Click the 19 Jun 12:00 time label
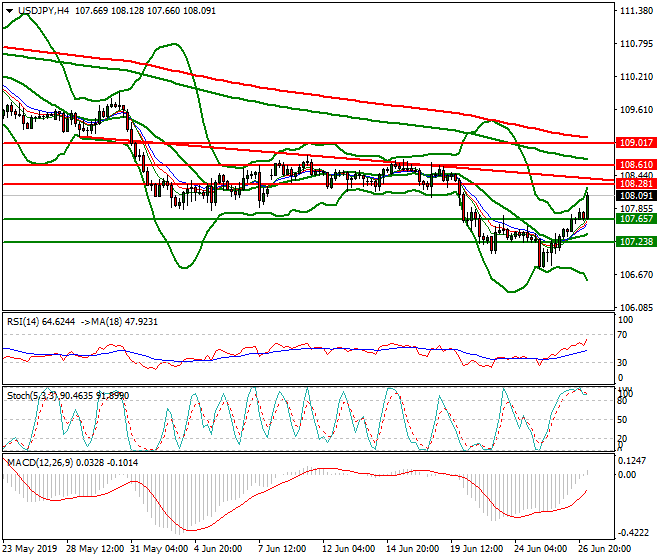 (476, 549)
